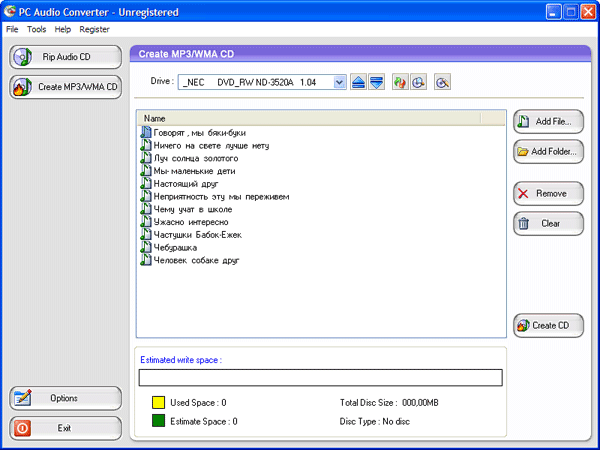
Task: Select track "Чему учат в школе"
Action: click(186, 209)
